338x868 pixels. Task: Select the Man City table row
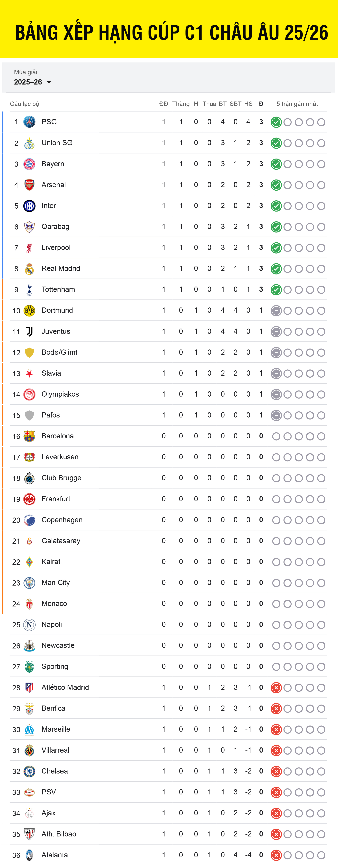(168, 583)
